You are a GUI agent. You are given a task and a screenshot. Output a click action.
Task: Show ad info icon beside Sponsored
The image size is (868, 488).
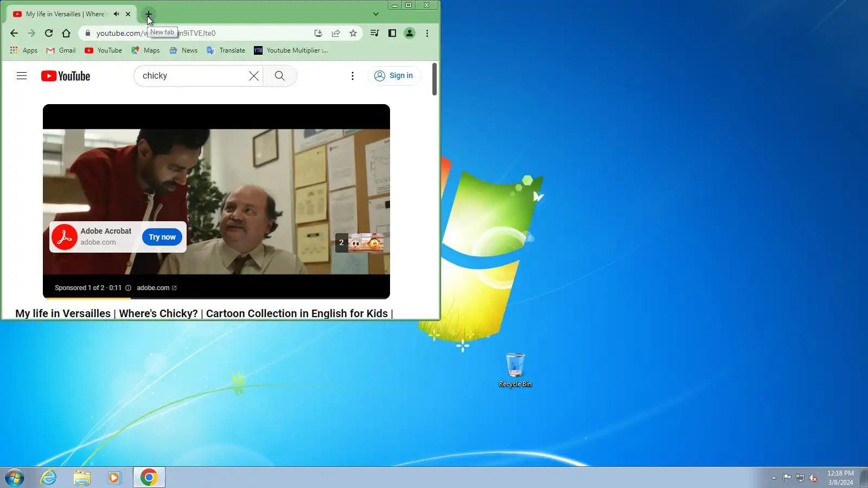[129, 288]
